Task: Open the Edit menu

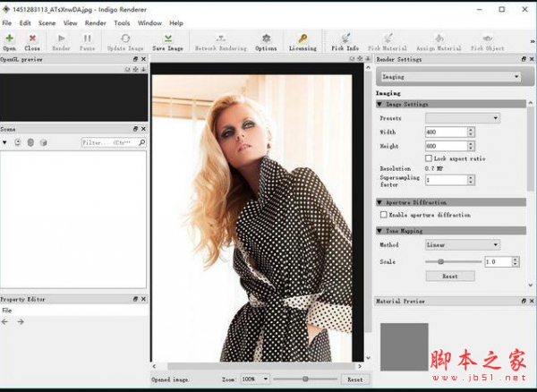Action: pyautogui.click(x=25, y=23)
